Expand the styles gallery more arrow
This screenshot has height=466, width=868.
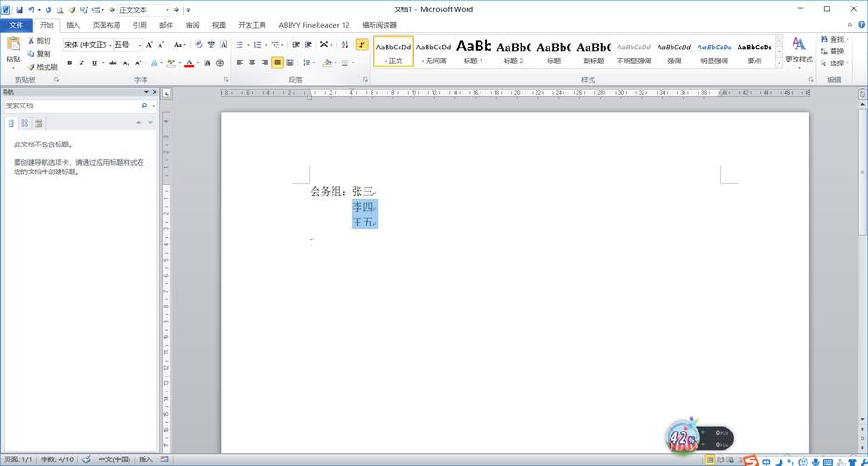click(x=780, y=63)
